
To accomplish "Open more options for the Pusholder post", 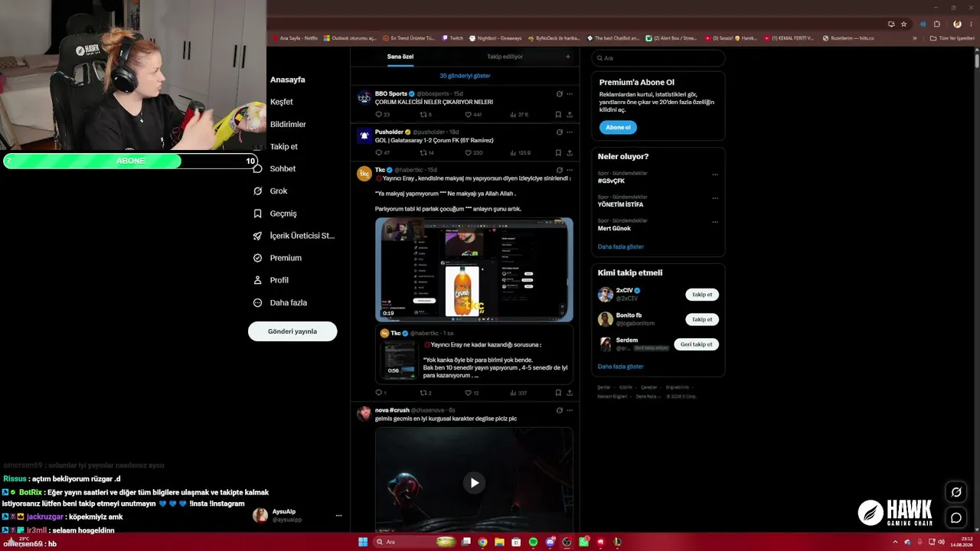I will pyautogui.click(x=569, y=132).
